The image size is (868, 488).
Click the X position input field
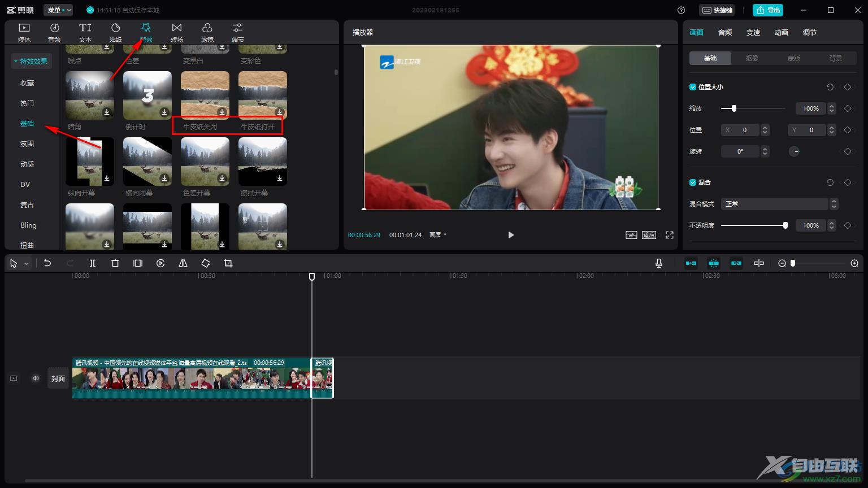(741, 130)
